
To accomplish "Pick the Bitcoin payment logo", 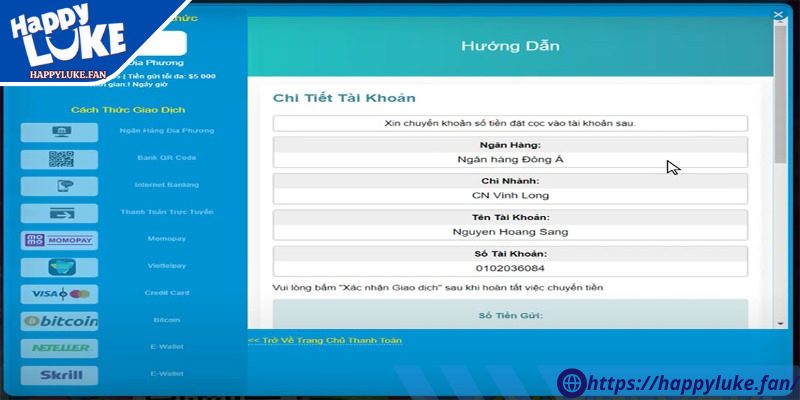I will pos(59,321).
